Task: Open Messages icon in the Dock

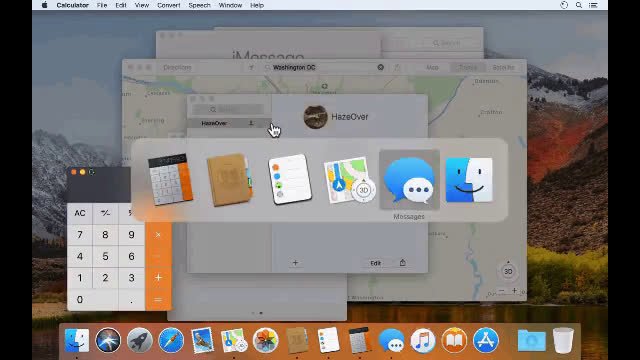Action: (391, 340)
